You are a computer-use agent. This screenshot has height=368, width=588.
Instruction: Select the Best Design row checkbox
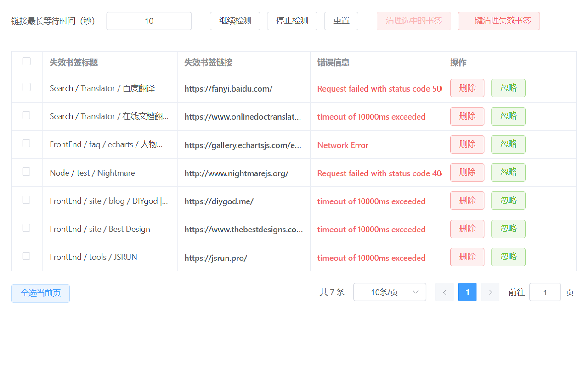(x=27, y=228)
